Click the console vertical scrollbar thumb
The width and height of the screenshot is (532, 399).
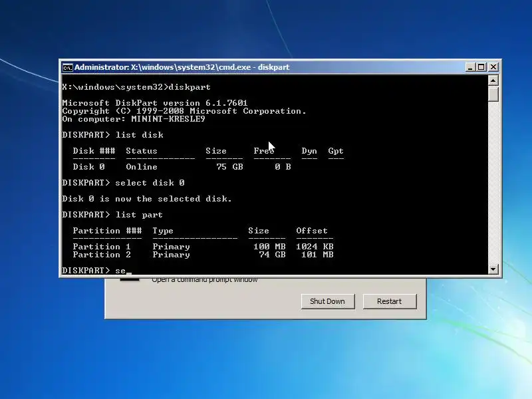tap(493, 94)
